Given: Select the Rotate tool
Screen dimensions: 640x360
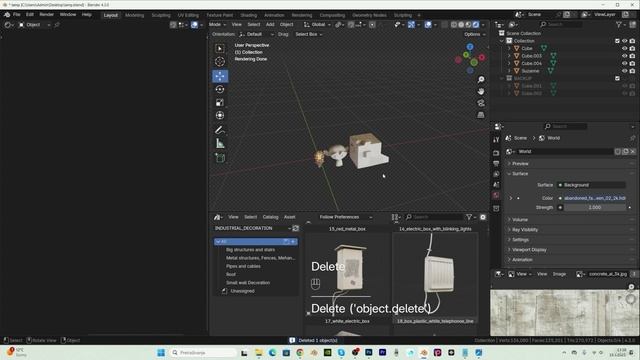Looking at the screenshot, I should (220, 89).
